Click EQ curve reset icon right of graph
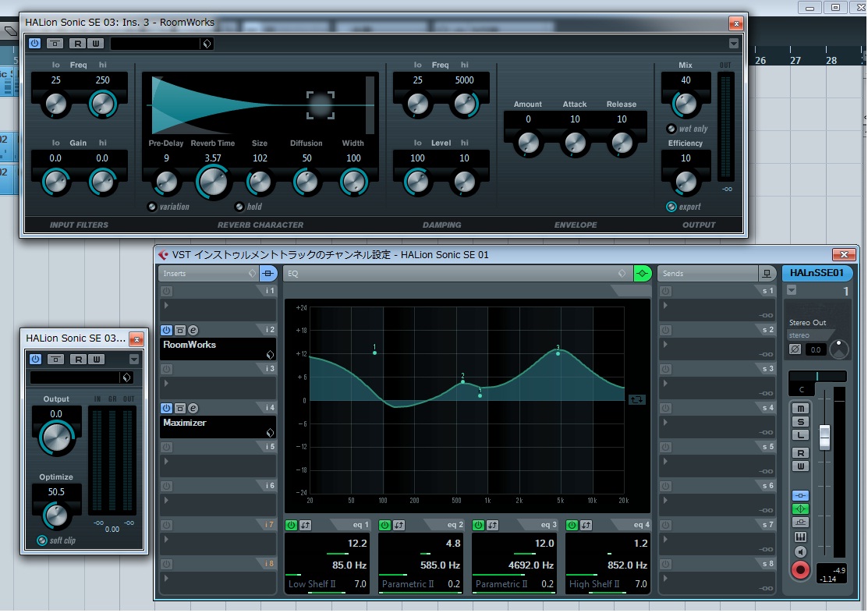The width and height of the screenshot is (868, 613). (x=636, y=399)
